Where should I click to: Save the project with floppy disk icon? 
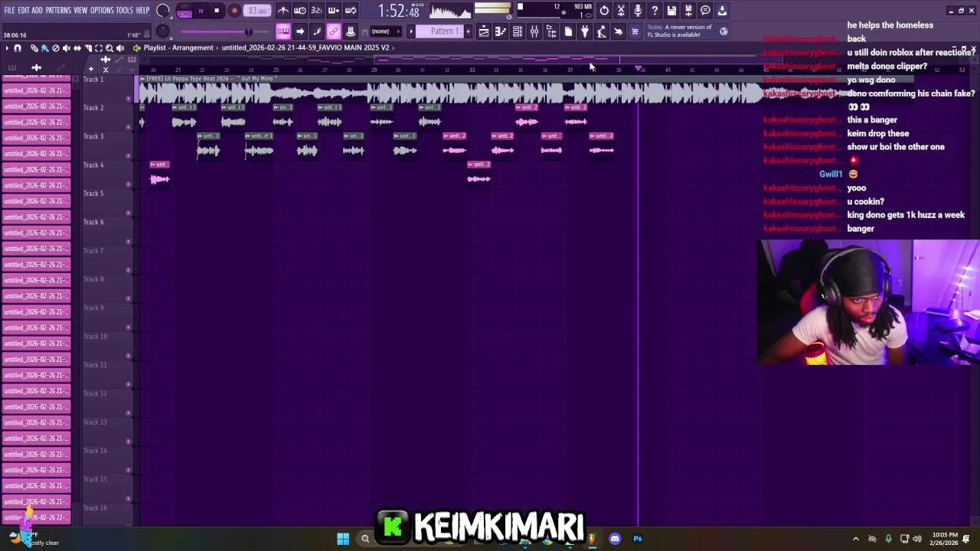click(671, 11)
